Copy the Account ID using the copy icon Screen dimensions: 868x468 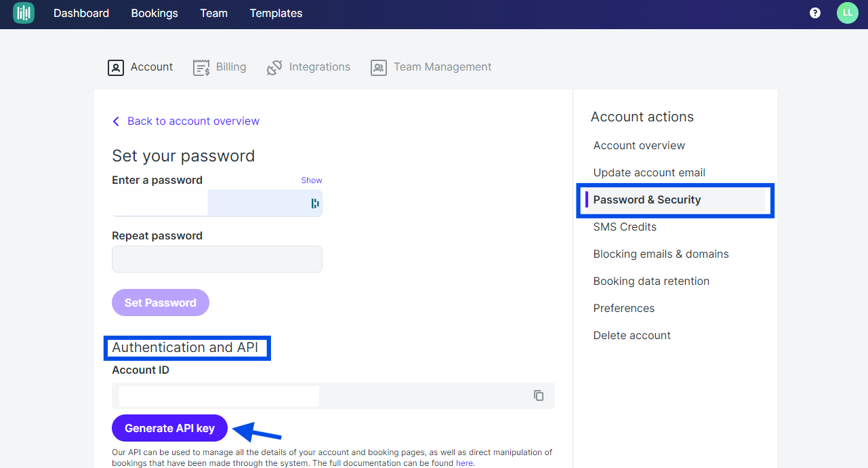click(x=539, y=395)
